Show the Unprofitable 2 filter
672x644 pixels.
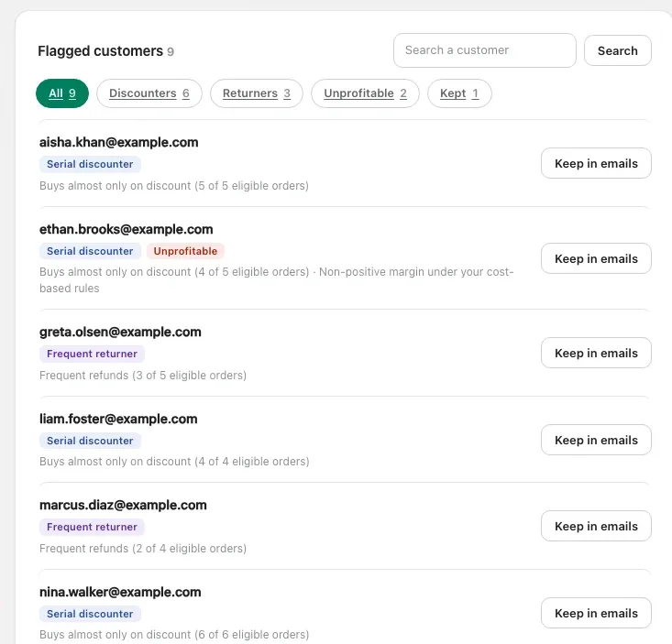pyautogui.click(x=365, y=93)
